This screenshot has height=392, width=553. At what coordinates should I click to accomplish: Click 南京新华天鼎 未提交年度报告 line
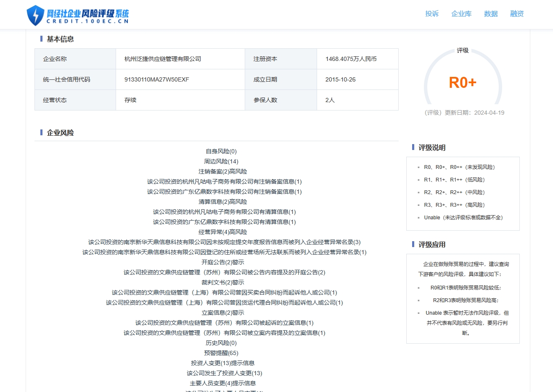[x=225, y=242]
